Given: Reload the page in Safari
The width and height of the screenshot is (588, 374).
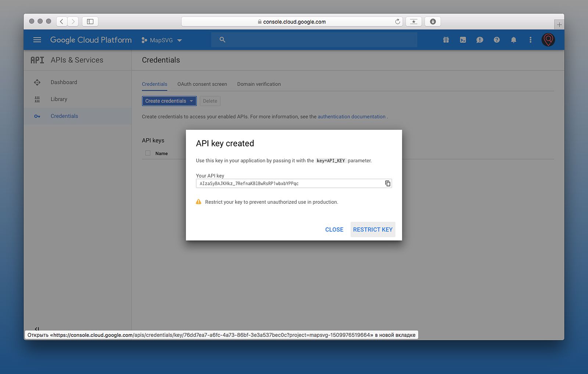Looking at the screenshot, I should point(397,22).
